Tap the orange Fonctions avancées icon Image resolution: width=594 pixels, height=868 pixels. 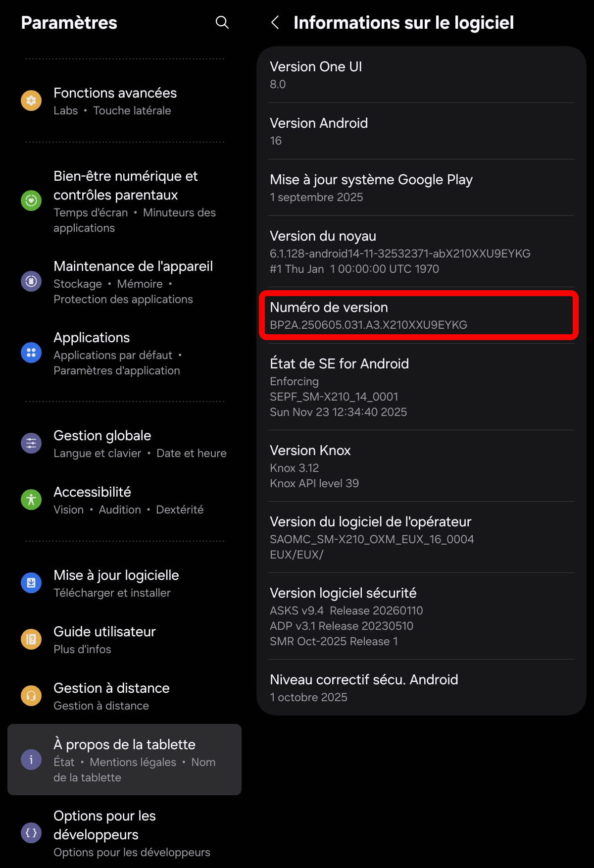(x=31, y=101)
